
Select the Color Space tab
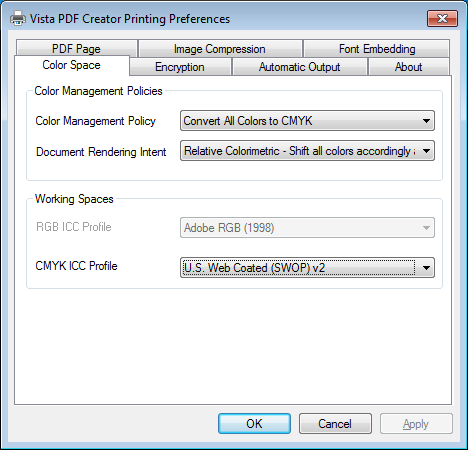(72, 65)
